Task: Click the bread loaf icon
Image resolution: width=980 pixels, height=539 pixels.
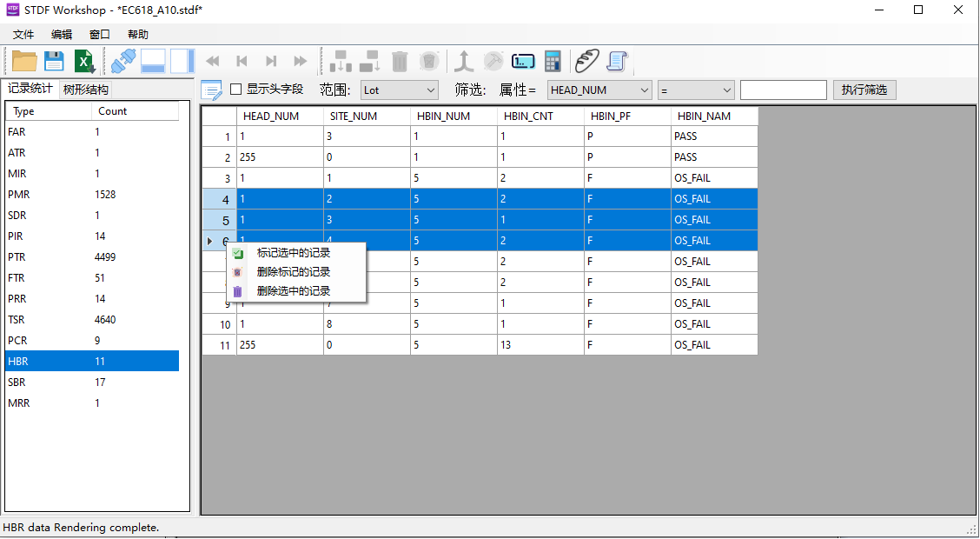Action: click(587, 61)
